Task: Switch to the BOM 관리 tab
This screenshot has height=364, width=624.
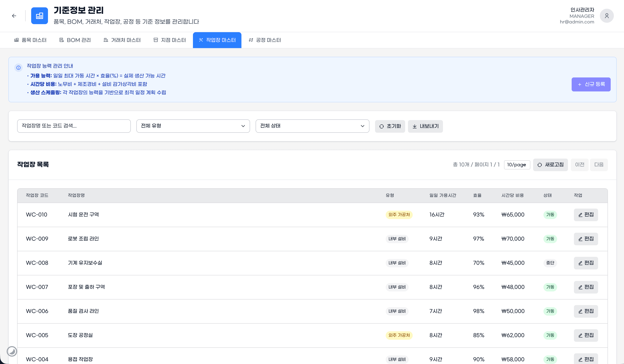Action: point(75,40)
